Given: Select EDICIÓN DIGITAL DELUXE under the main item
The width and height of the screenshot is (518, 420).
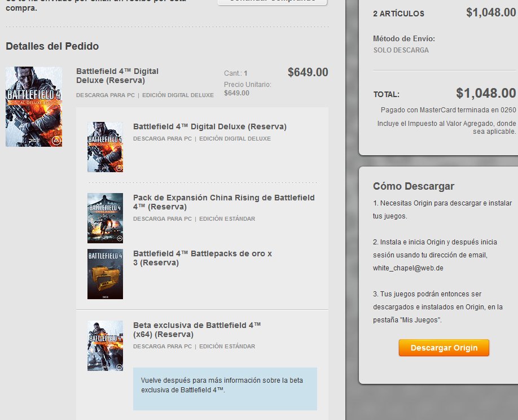Looking at the screenshot, I should pos(178,95).
